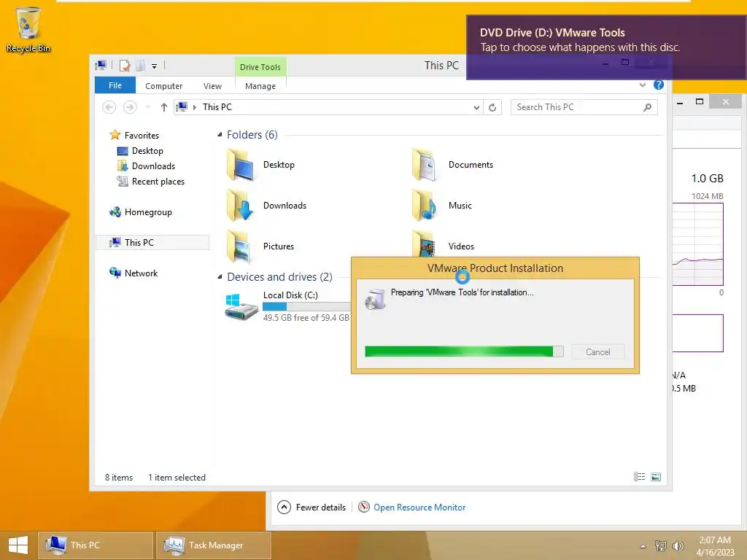Select the Downloads folder icon
The image size is (747, 560).
coord(241,205)
